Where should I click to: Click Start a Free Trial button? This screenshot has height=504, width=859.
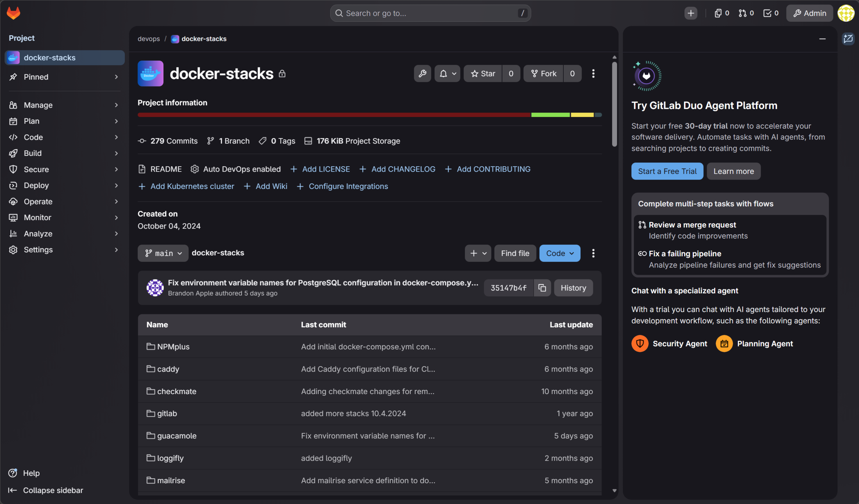(667, 171)
